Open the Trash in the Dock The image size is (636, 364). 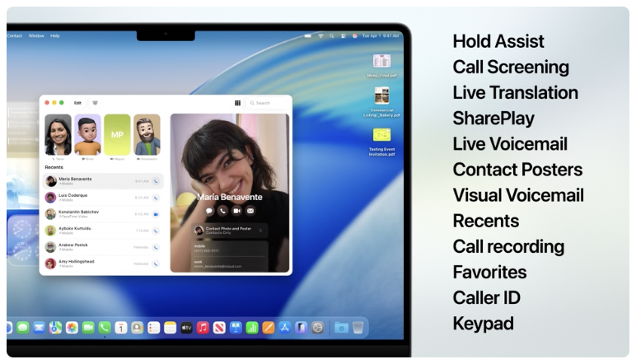tap(358, 327)
